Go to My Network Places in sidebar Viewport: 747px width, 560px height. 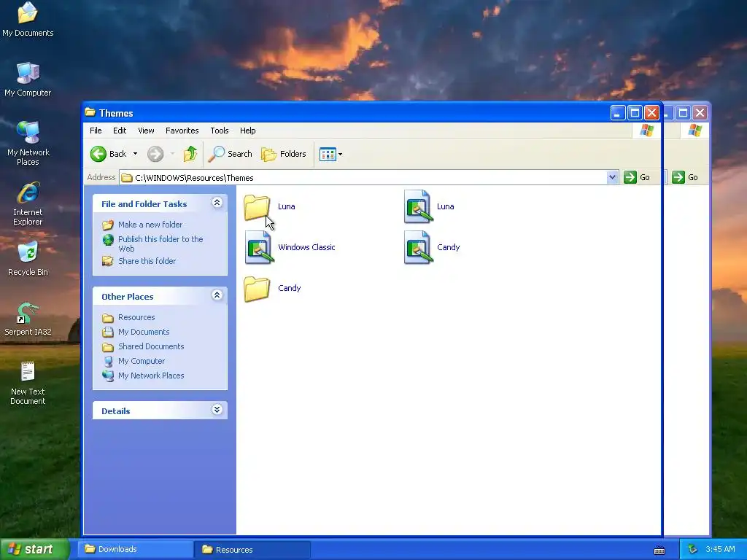pyautogui.click(x=143, y=376)
